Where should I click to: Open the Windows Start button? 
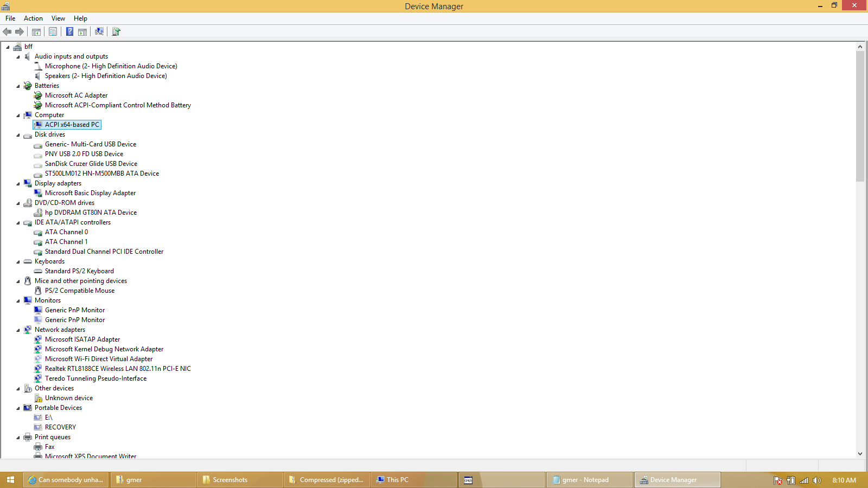click(10, 480)
